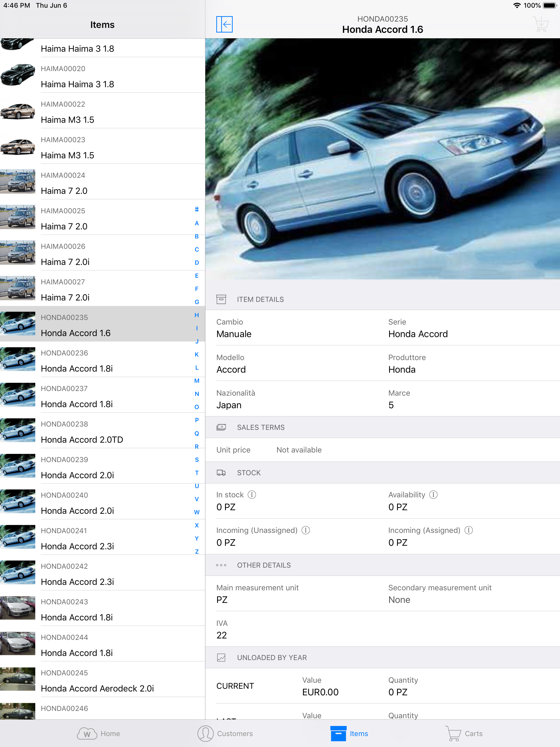This screenshot has width=560, height=747.
Task: Select item HONDA00235 Honda Accord 1.6
Action: pyautogui.click(x=102, y=324)
